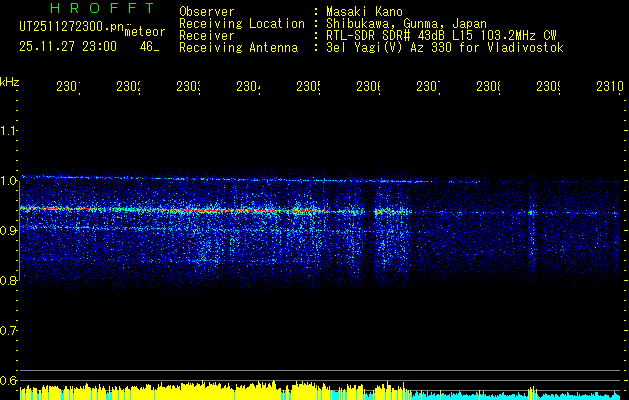Click the 1.0 frequency axis label
This screenshot has height=400, width=629.
click(9, 181)
